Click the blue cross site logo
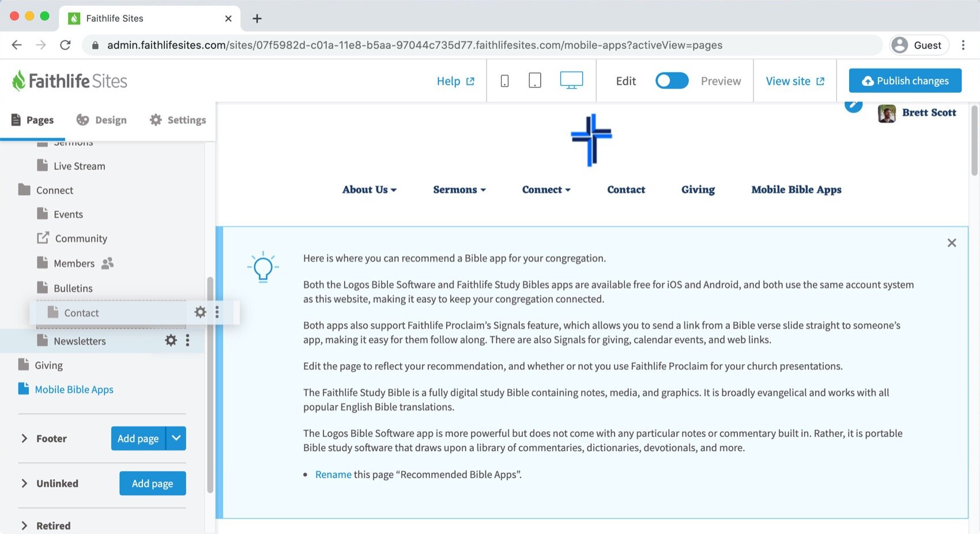Screen dimensions: 980x534 tap(591, 140)
